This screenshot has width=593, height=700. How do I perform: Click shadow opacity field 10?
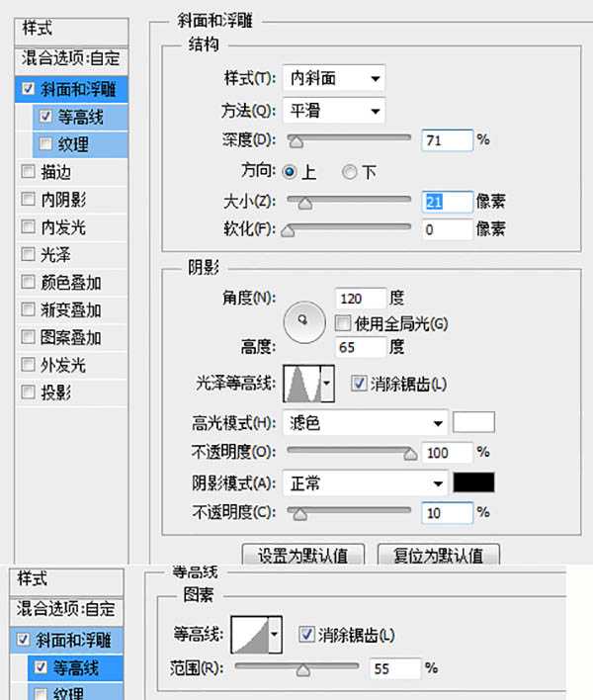point(447,513)
